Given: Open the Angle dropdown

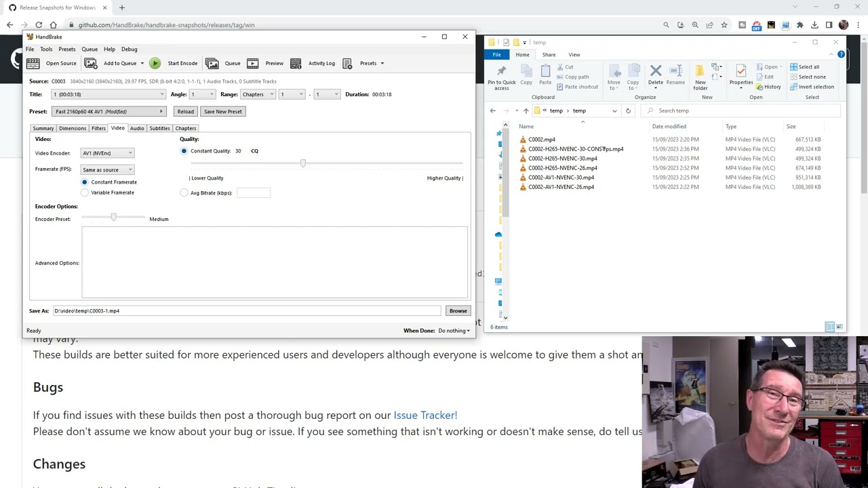Looking at the screenshot, I should click(202, 94).
